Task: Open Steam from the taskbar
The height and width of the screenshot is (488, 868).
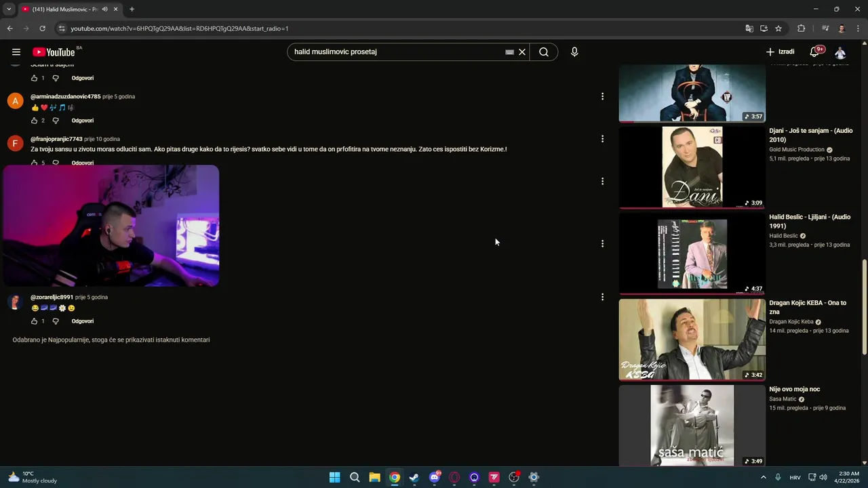Action: coord(414,477)
